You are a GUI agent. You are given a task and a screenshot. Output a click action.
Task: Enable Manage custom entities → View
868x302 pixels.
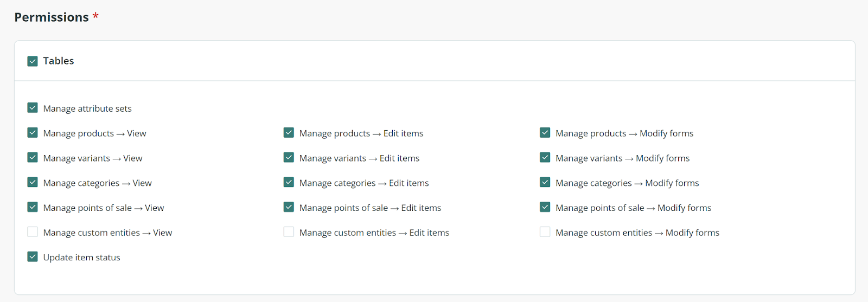click(33, 232)
